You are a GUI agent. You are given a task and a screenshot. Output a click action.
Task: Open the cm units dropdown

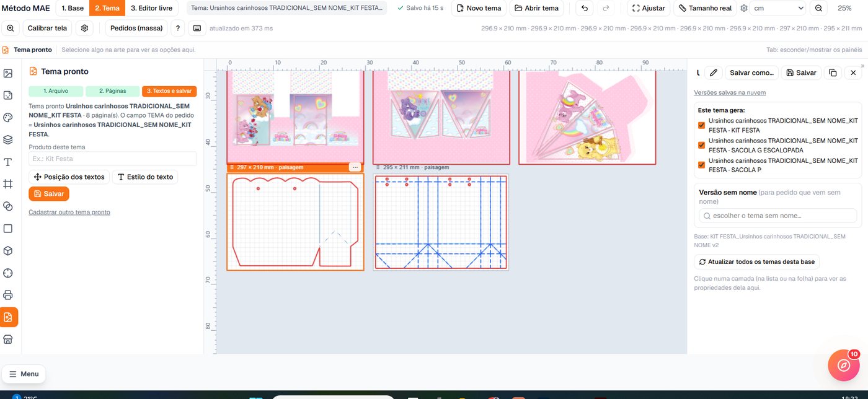(x=778, y=8)
